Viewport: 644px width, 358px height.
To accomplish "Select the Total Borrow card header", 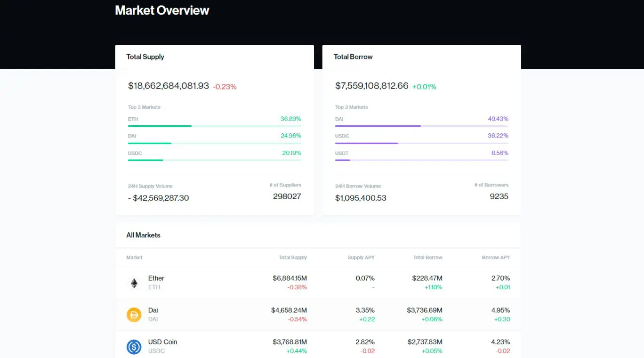I will pyautogui.click(x=422, y=57).
